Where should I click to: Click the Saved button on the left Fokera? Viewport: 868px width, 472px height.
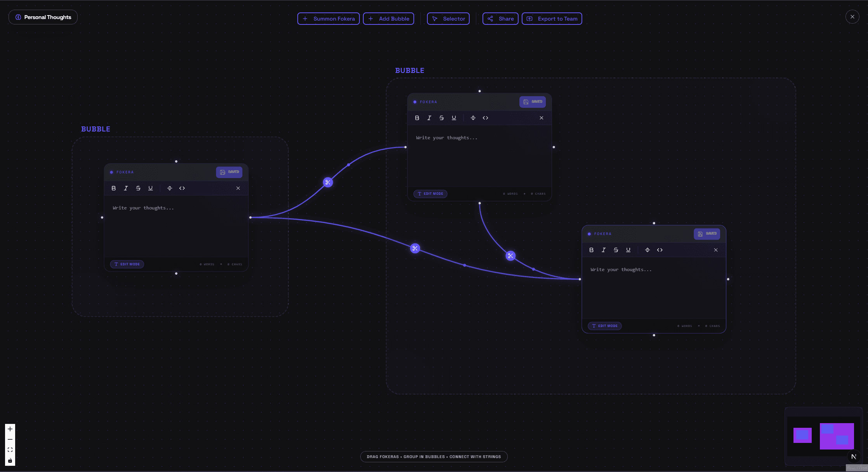(229, 172)
